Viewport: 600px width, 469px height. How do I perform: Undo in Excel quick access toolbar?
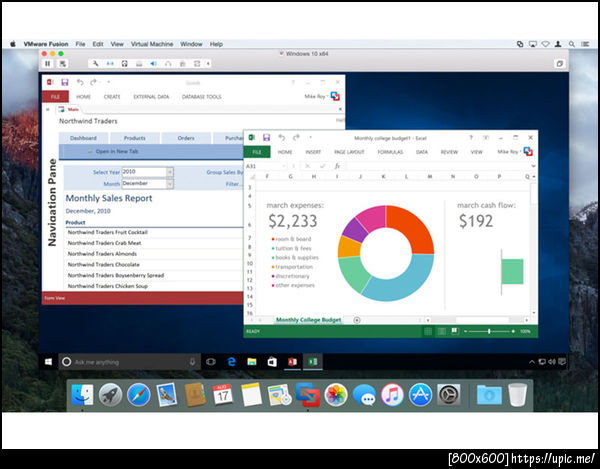pos(282,137)
